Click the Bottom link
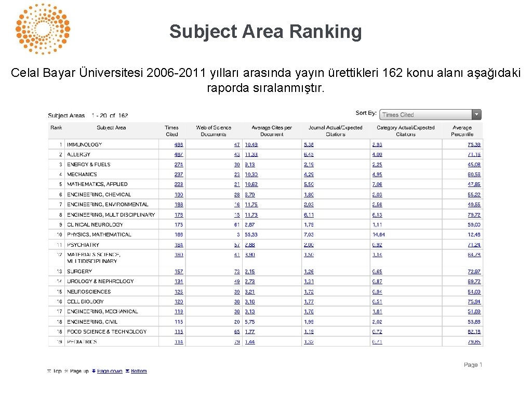532x399 pixels. click(139, 371)
